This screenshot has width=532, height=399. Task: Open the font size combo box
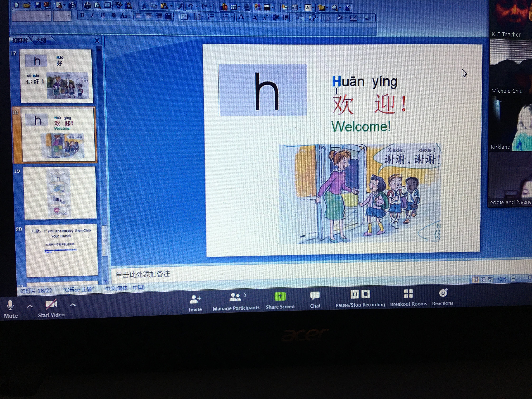62,16
